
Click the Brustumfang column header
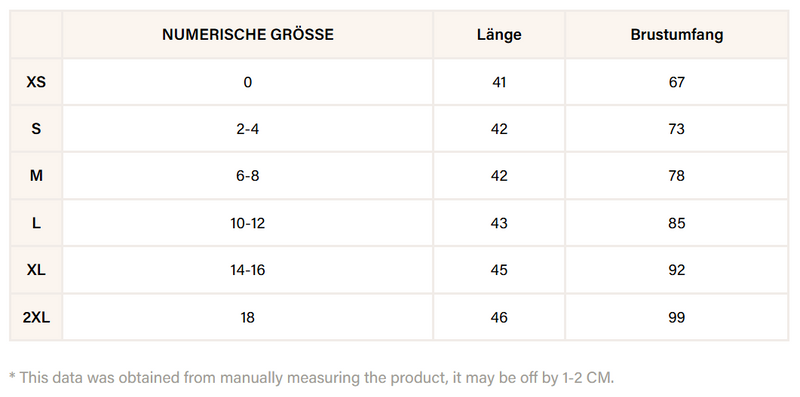coord(677,35)
